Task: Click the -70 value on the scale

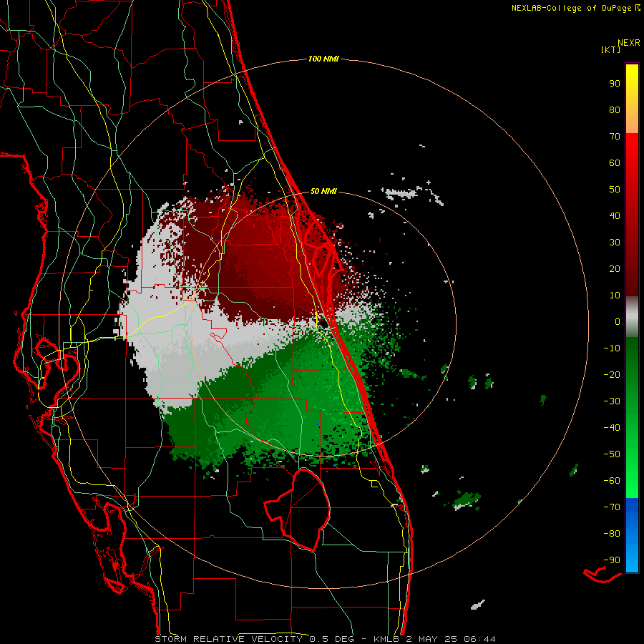Action: coord(612,507)
